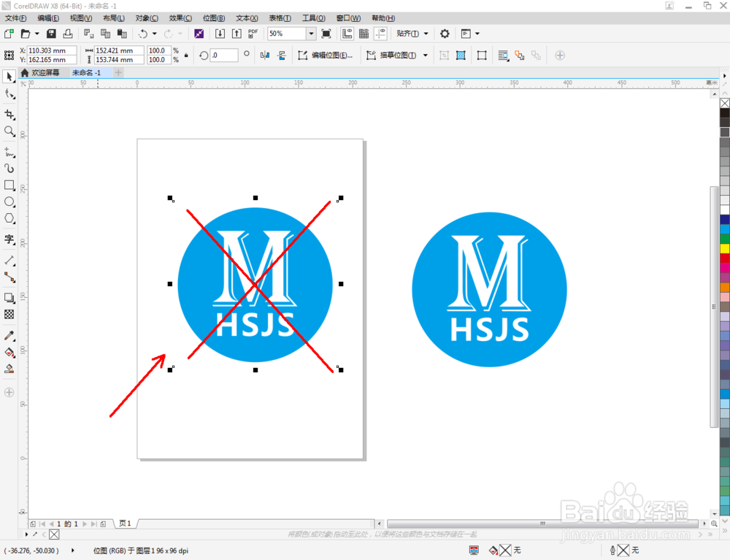Open the 文件(F) menu
The image size is (730, 560).
click(x=15, y=18)
